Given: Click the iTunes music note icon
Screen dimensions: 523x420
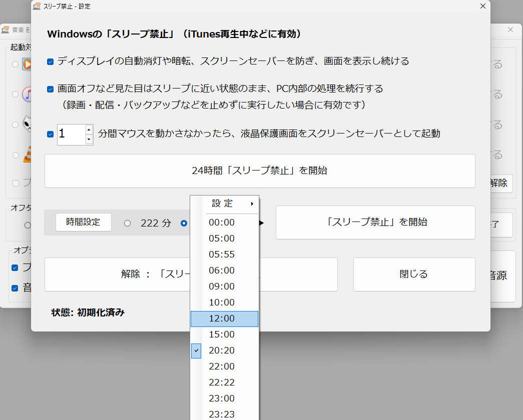Looking at the screenshot, I should tap(28, 94).
